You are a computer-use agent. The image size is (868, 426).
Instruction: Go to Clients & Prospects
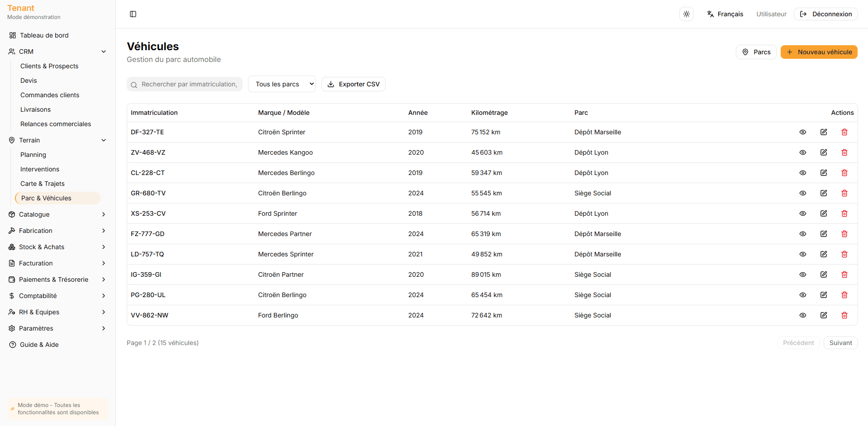[49, 66]
